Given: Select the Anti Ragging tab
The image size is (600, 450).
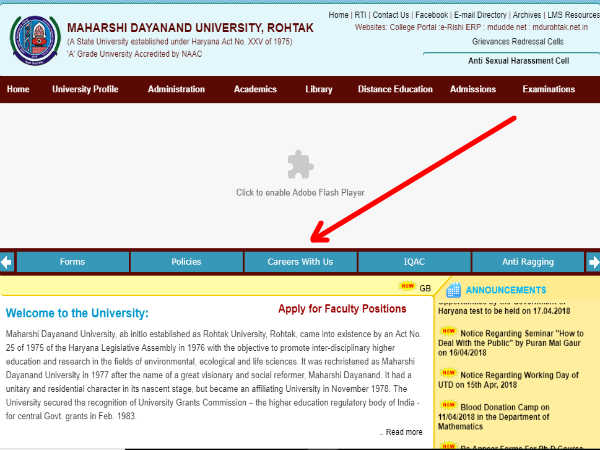Looking at the screenshot, I should pos(528,262).
